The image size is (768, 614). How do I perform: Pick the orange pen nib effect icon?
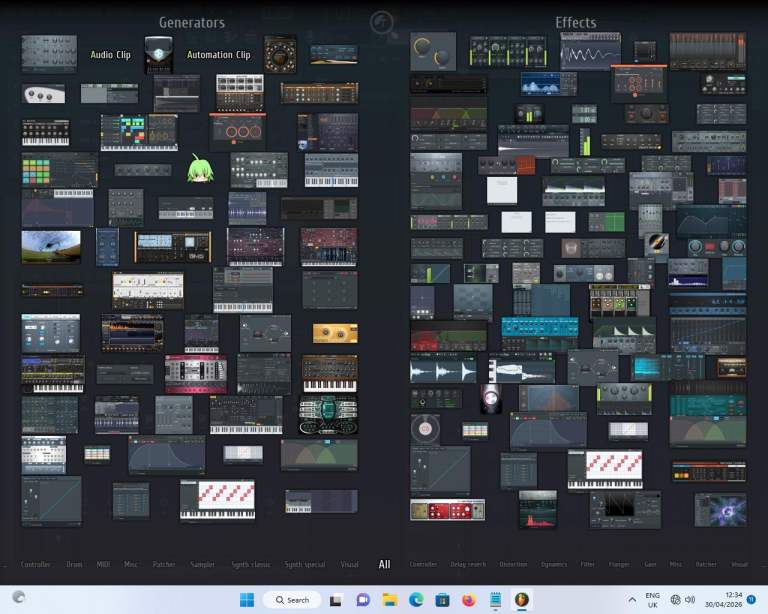(x=656, y=242)
